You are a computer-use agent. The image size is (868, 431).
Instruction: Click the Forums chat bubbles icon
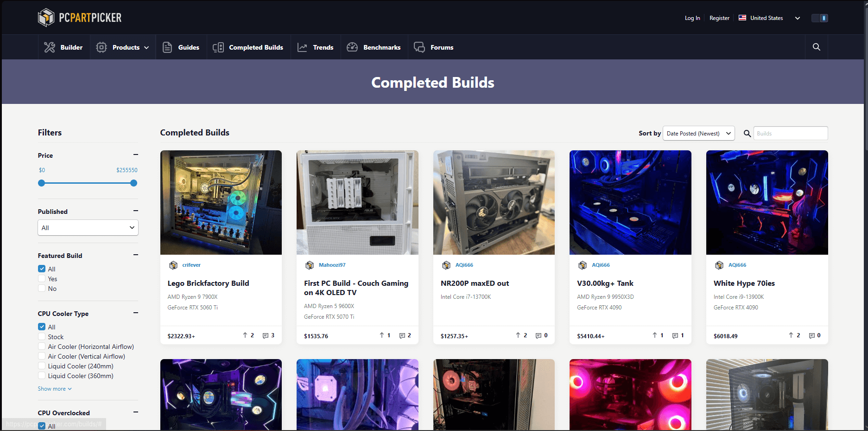[x=419, y=47]
